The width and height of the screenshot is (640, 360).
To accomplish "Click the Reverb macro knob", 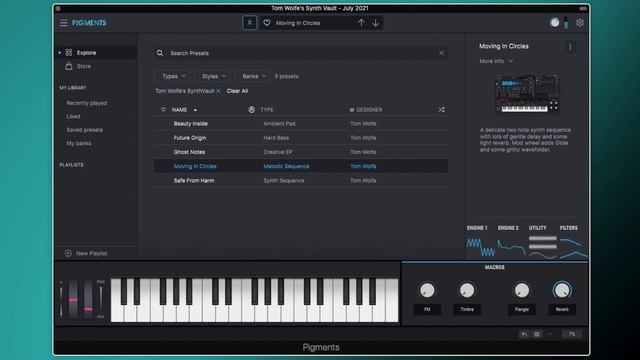I will pos(562,291).
